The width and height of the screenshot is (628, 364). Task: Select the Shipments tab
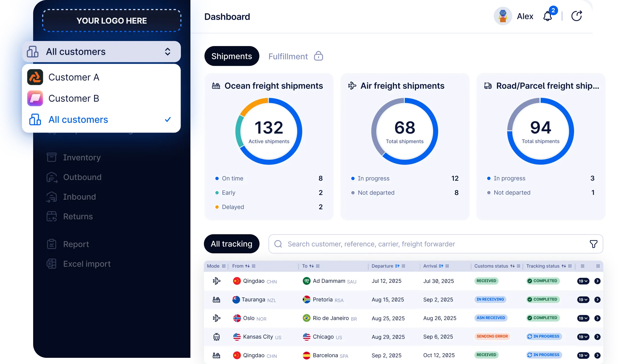(231, 56)
